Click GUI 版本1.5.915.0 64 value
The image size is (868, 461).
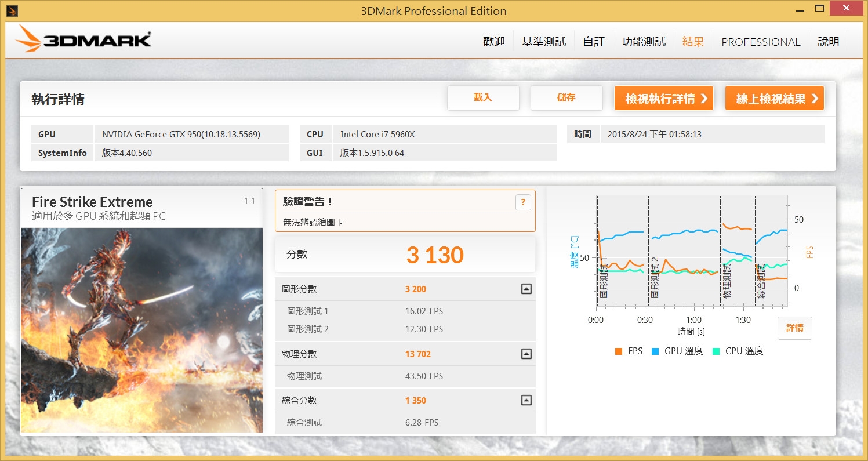(x=444, y=153)
